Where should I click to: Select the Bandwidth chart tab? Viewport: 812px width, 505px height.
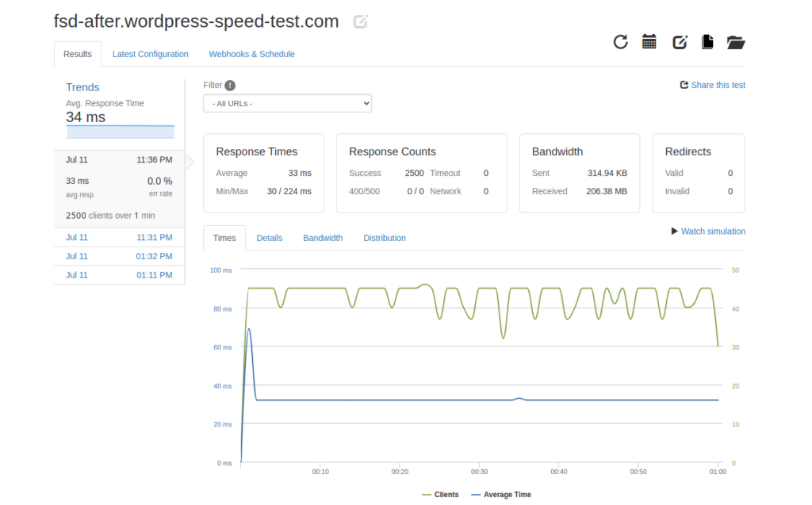[323, 238]
